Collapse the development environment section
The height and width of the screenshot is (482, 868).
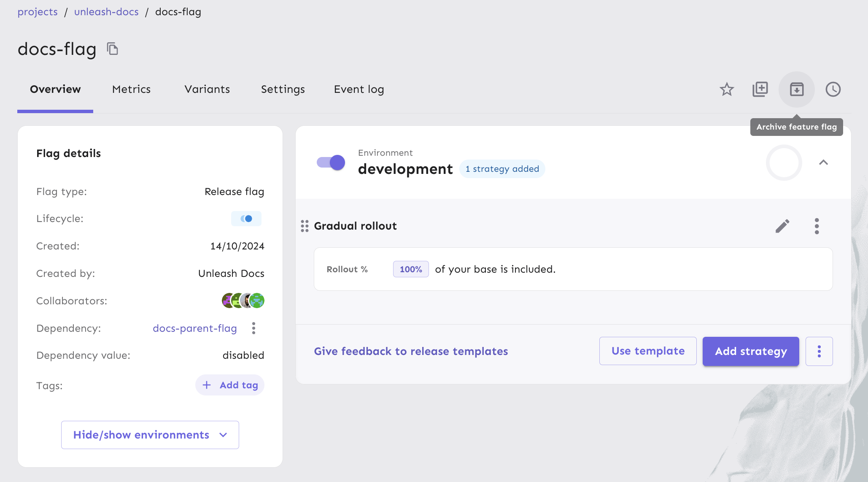click(823, 162)
